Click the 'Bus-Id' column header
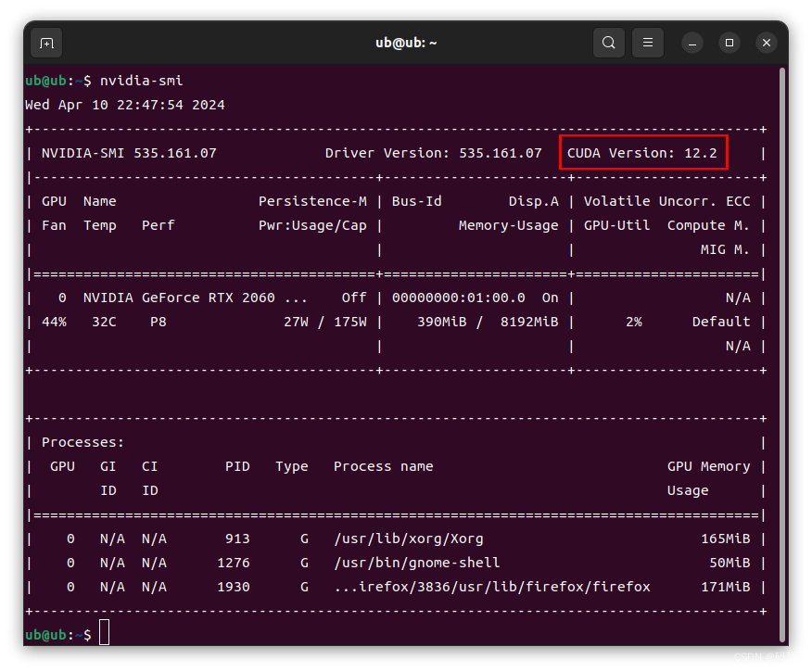This screenshot has height=672, width=812. click(417, 201)
